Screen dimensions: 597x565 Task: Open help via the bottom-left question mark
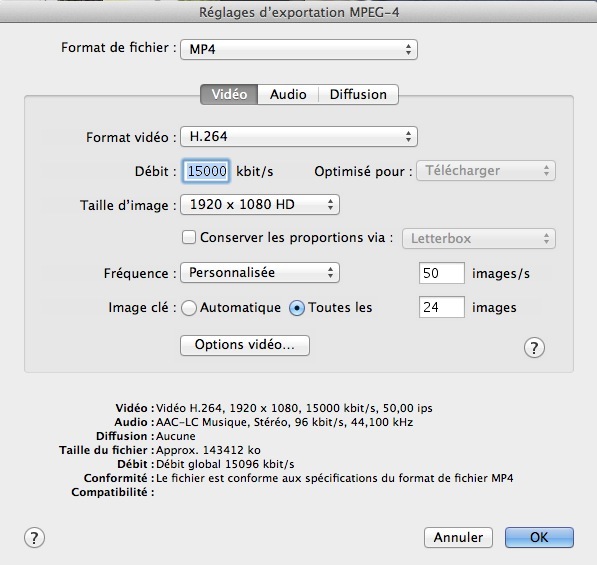point(34,538)
